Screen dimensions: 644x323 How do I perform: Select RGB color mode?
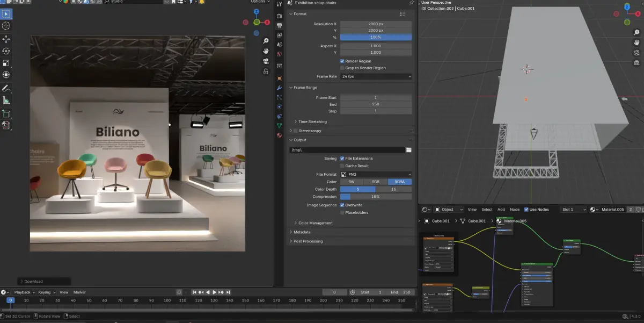click(376, 182)
